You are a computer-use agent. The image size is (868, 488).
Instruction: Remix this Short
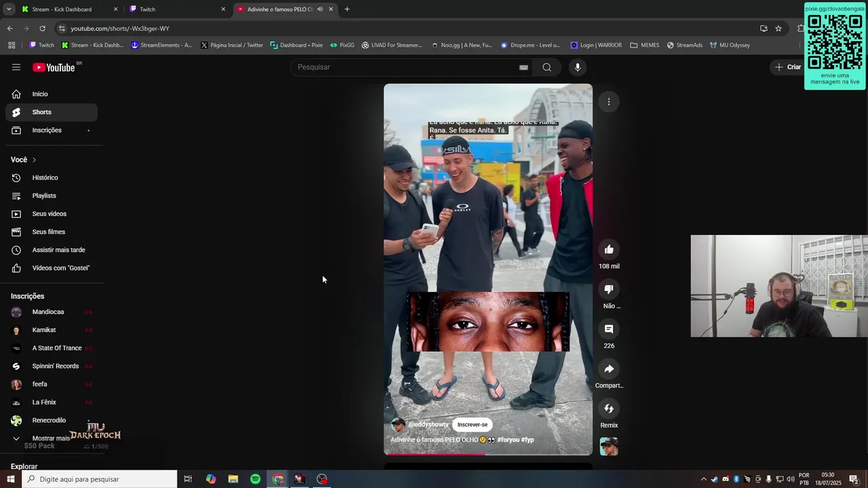[609, 409]
